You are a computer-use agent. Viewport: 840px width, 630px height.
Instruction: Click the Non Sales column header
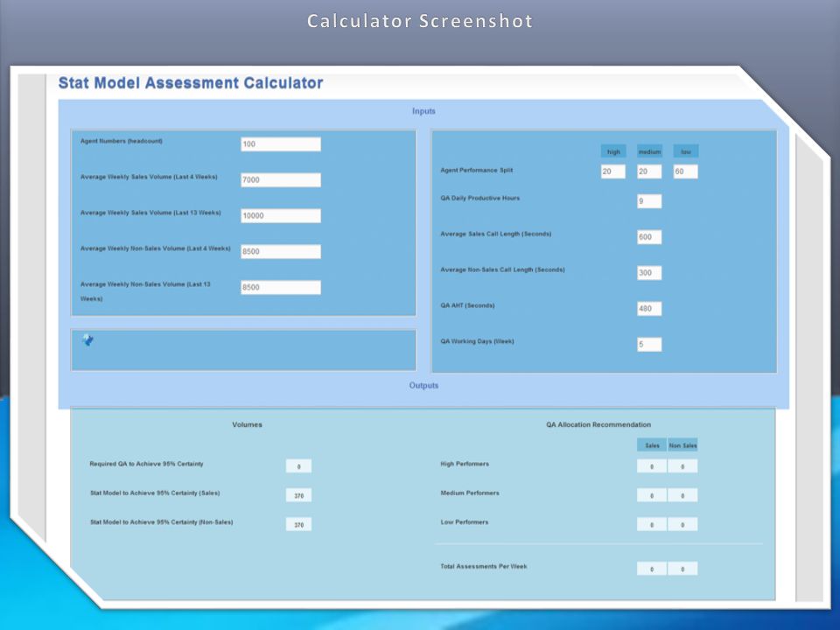click(682, 445)
